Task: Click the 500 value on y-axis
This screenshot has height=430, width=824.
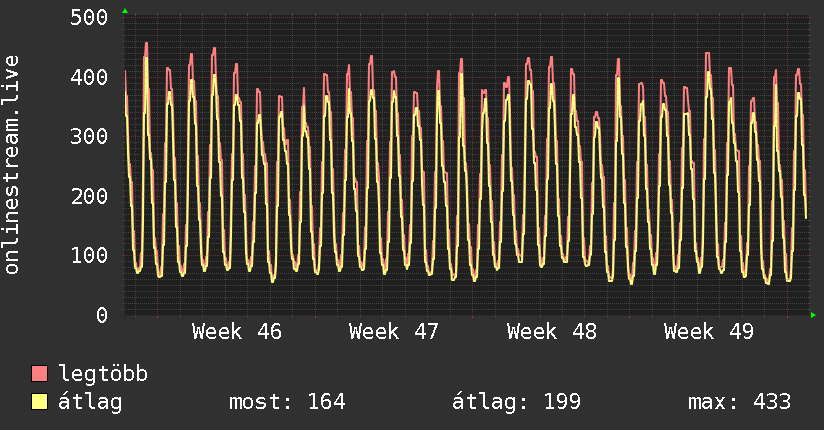Action: click(x=90, y=17)
